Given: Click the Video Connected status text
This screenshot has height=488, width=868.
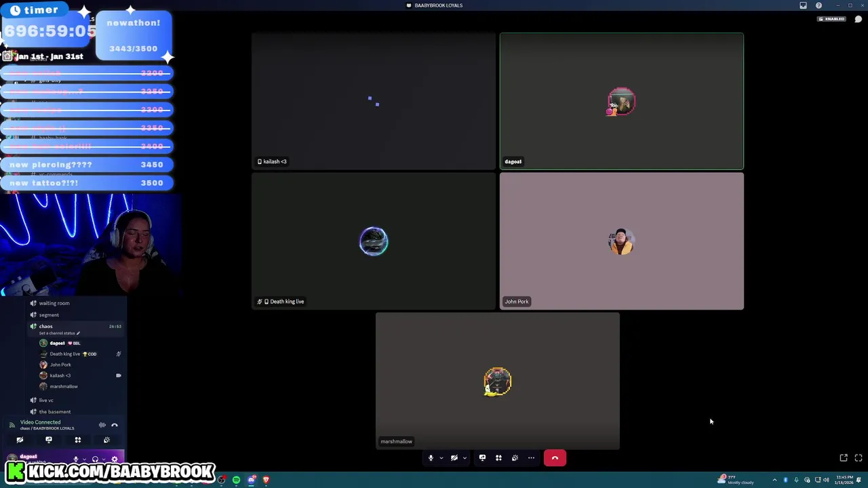Looking at the screenshot, I should pyautogui.click(x=40, y=422).
